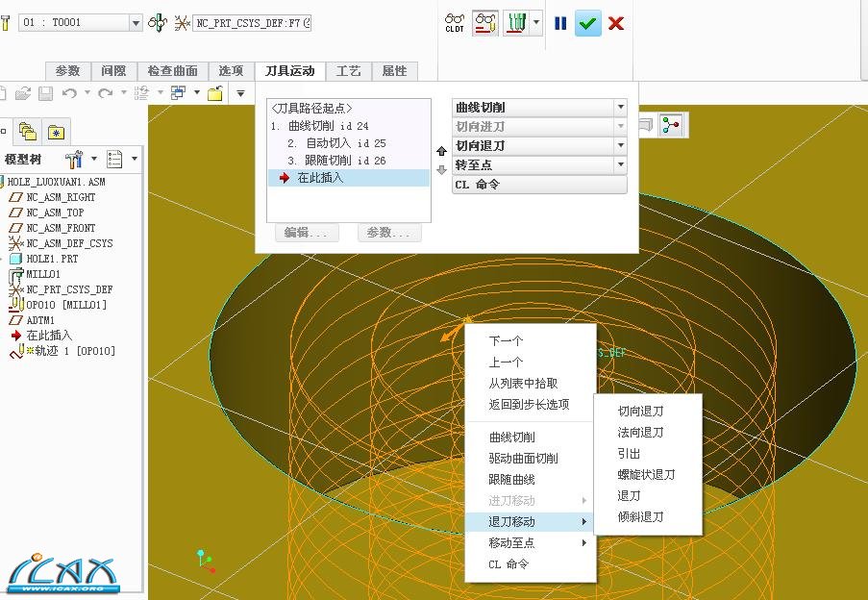
Task: Open dropdown beside model tree show icon
Action: [x=135, y=159]
